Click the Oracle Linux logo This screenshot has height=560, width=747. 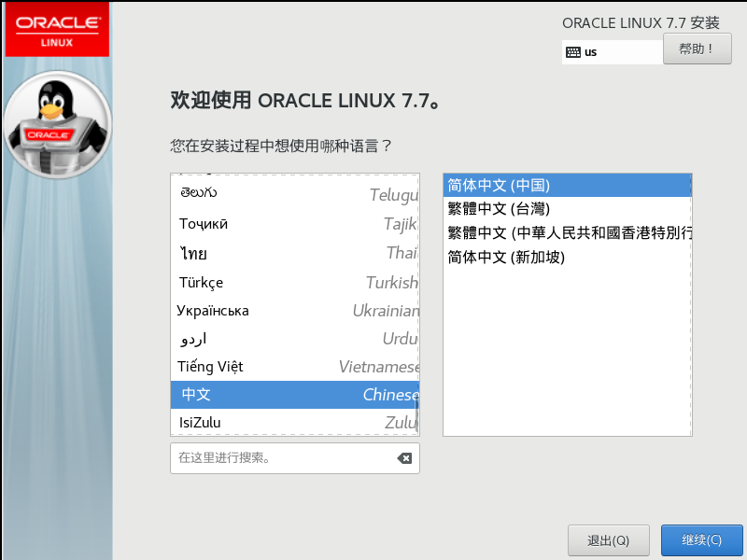[57, 29]
